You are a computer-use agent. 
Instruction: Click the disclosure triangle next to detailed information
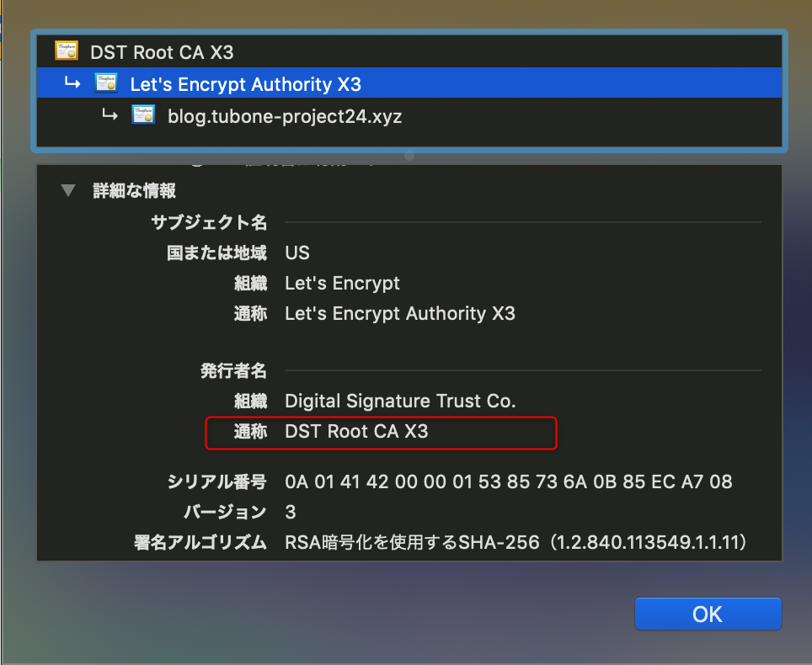[x=68, y=190]
